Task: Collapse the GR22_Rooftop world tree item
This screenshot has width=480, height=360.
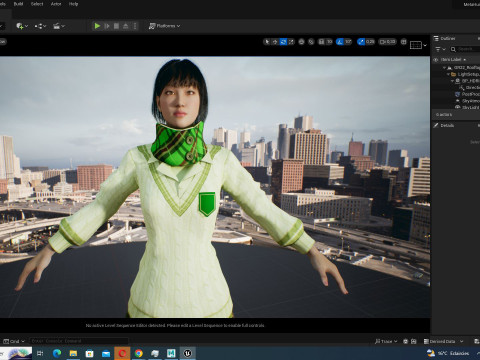Action: 444,68
